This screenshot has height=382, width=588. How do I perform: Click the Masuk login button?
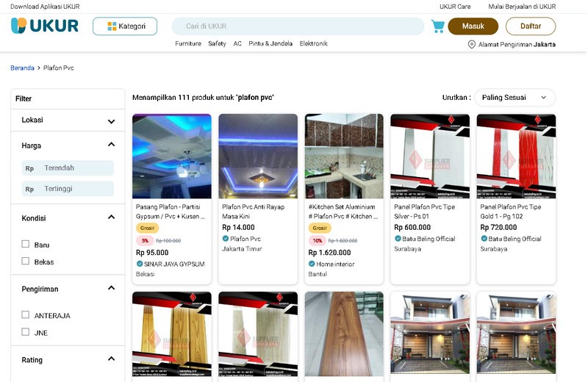click(473, 26)
